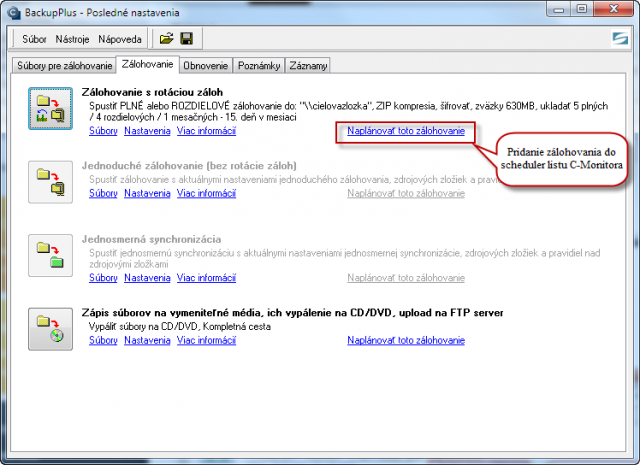
Task: Switch to the Obnovenie tab
Action: point(205,65)
